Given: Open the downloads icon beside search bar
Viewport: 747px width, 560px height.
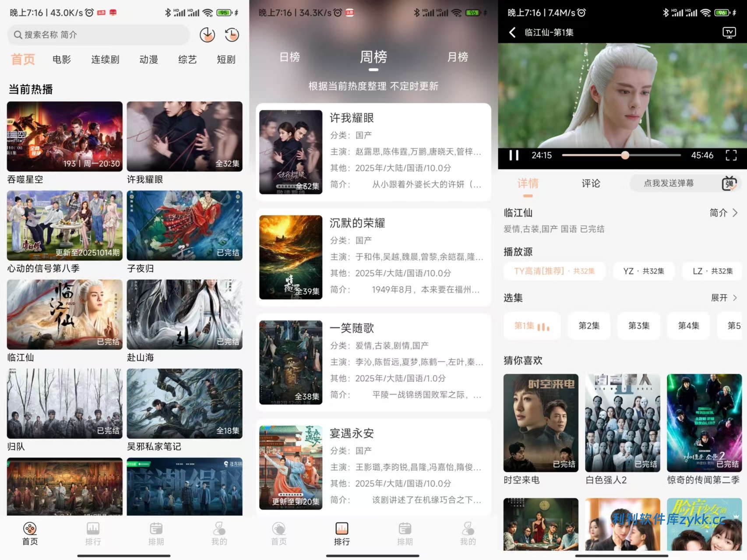Looking at the screenshot, I should coord(207,35).
